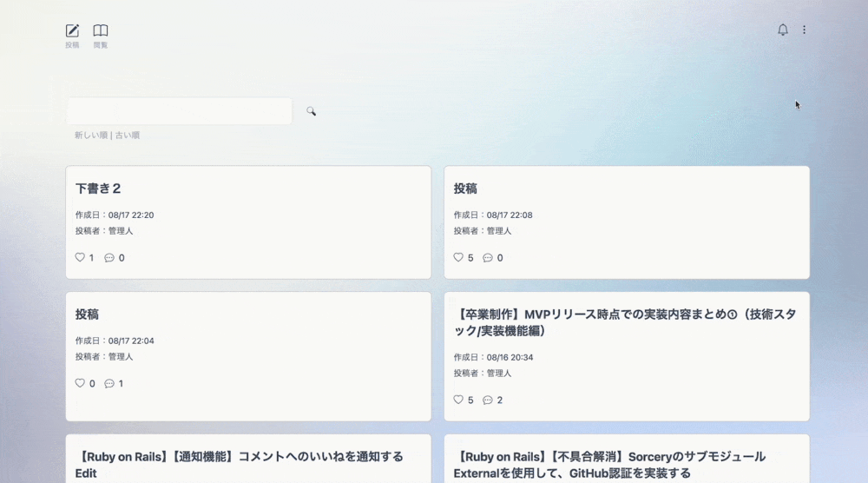Open the 【卒業制作】MVPリリース時点での実装内容まとめ post
This screenshot has height=483, width=868.
(625, 322)
